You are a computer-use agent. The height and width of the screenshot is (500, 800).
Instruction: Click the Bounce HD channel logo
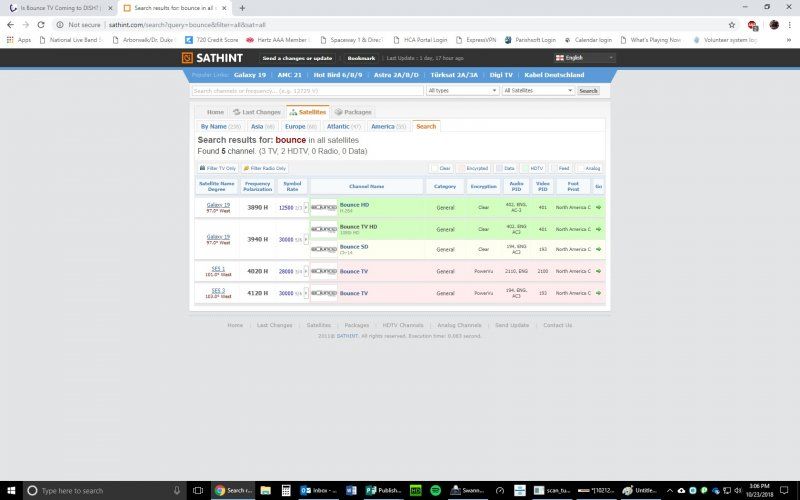pyautogui.click(x=324, y=208)
